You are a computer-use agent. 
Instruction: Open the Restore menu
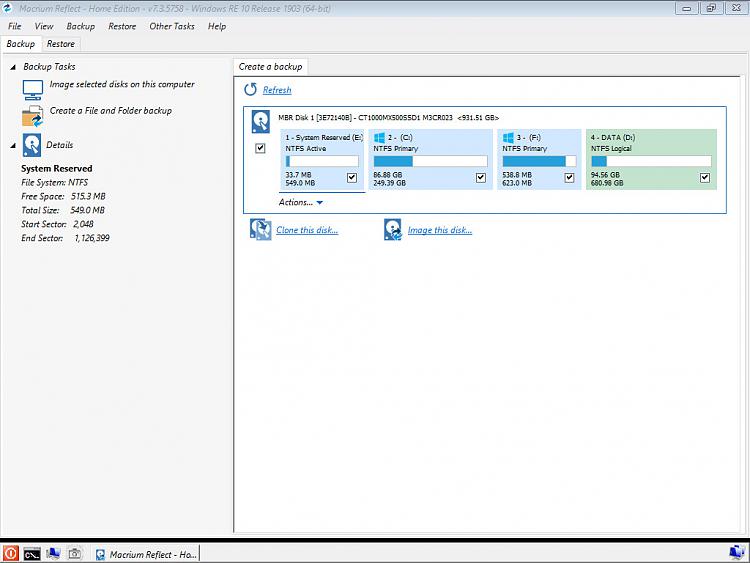122,26
